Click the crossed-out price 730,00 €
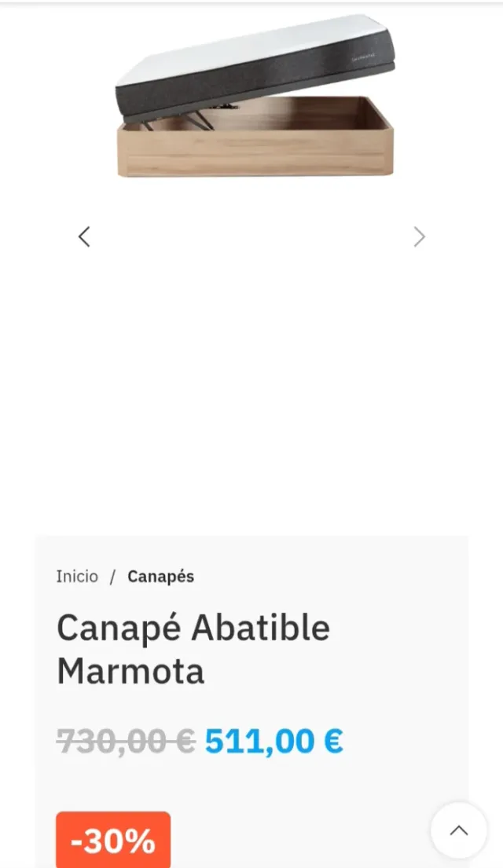Screen dimensions: 503x868 coord(123,738)
